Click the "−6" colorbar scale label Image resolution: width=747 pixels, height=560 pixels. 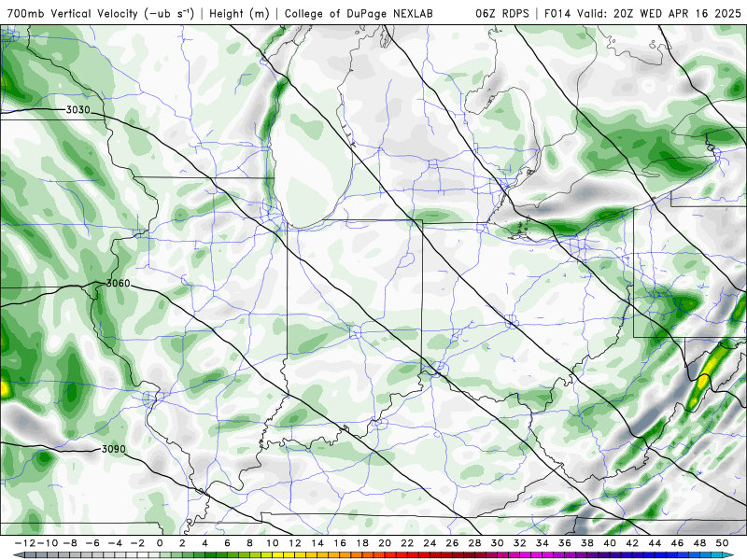(92, 543)
